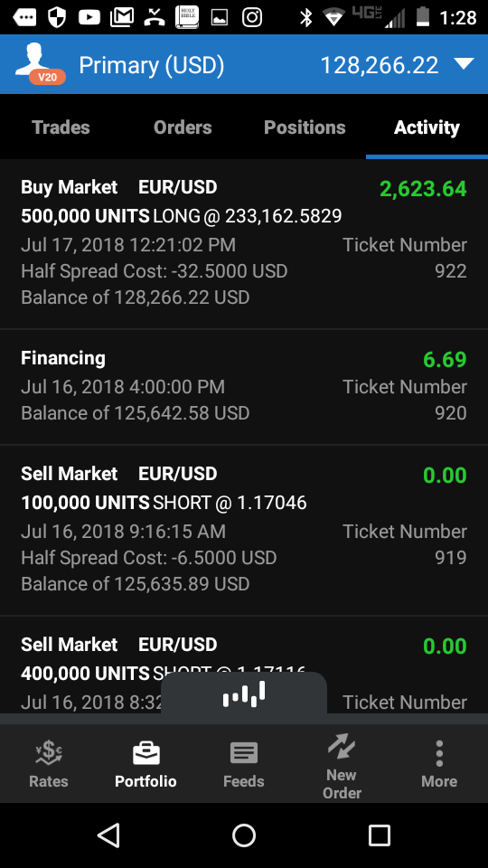Switch to the Trades tab
Screen dimensions: 488x868
pos(61,127)
